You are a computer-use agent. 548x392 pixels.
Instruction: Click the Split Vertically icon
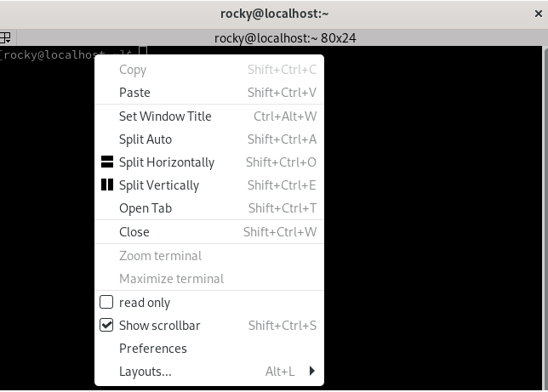click(x=107, y=185)
